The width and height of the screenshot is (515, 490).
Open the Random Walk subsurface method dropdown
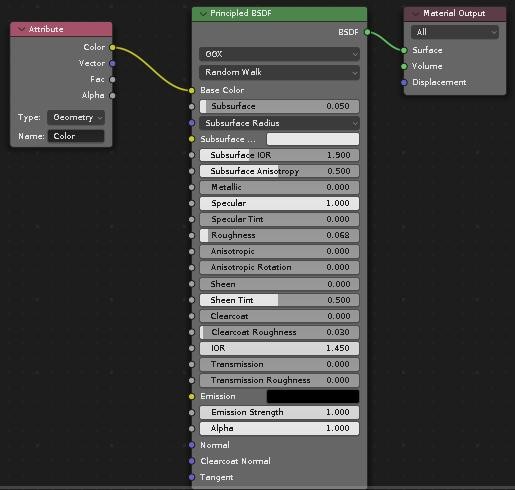279,72
